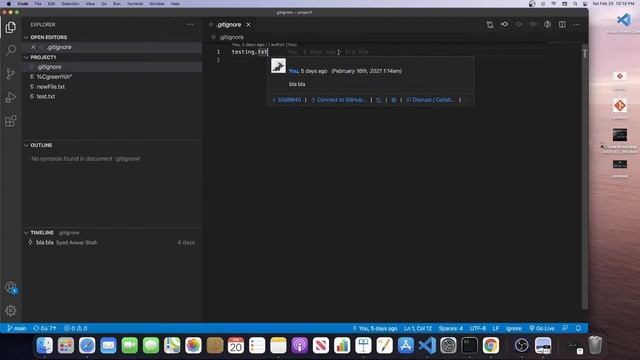
Task: Click the 'You' author link in hover
Action: tap(293, 71)
